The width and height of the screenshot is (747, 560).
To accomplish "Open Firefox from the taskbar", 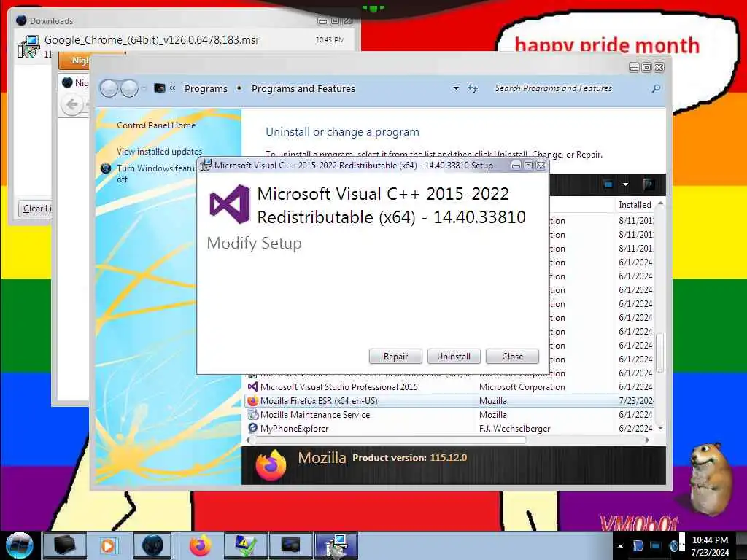I will (x=201, y=545).
